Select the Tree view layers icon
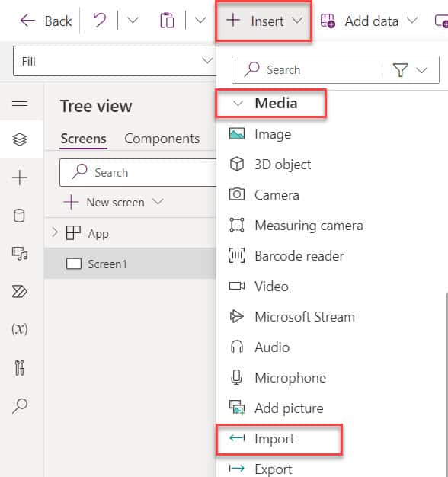The image size is (448, 477). [20, 139]
